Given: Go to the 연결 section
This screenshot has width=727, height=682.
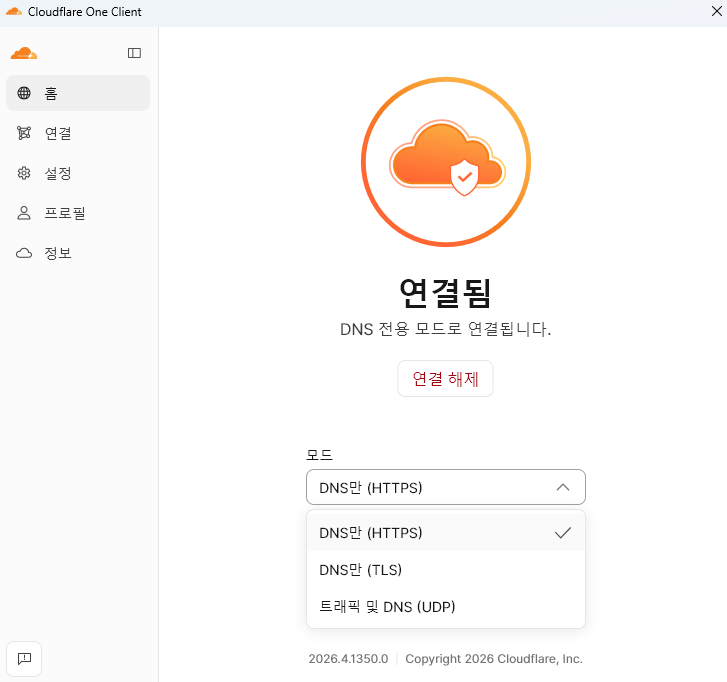Looking at the screenshot, I should click(x=78, y=133).
